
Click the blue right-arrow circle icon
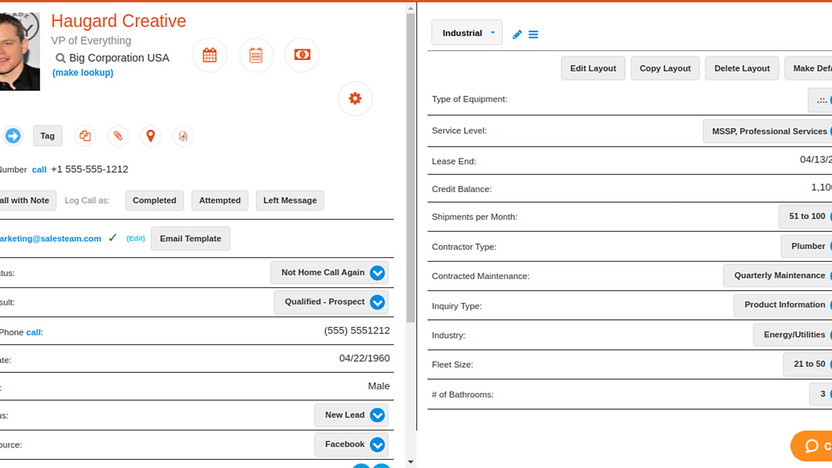pos(12,136)
